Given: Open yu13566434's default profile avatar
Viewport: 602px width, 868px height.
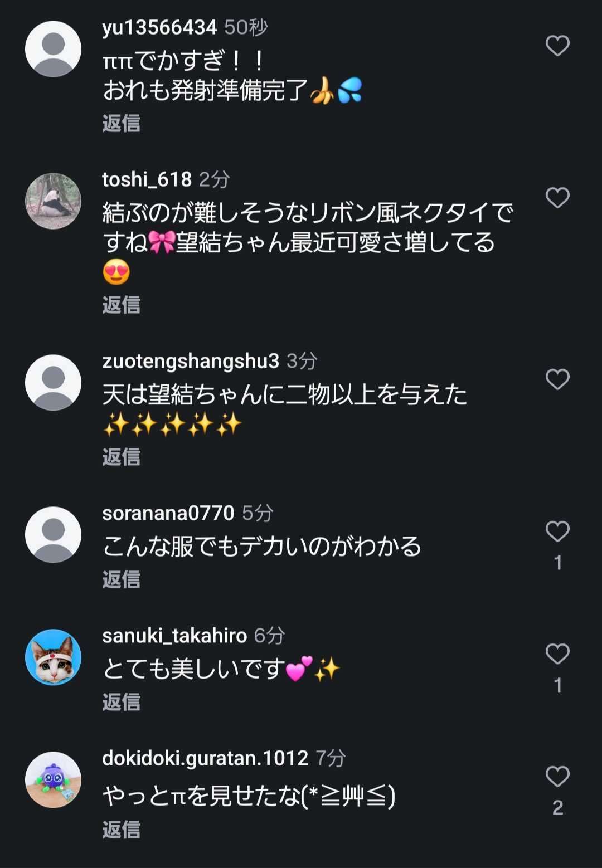Looking at the screenshot, I should [x=54, y=49].
